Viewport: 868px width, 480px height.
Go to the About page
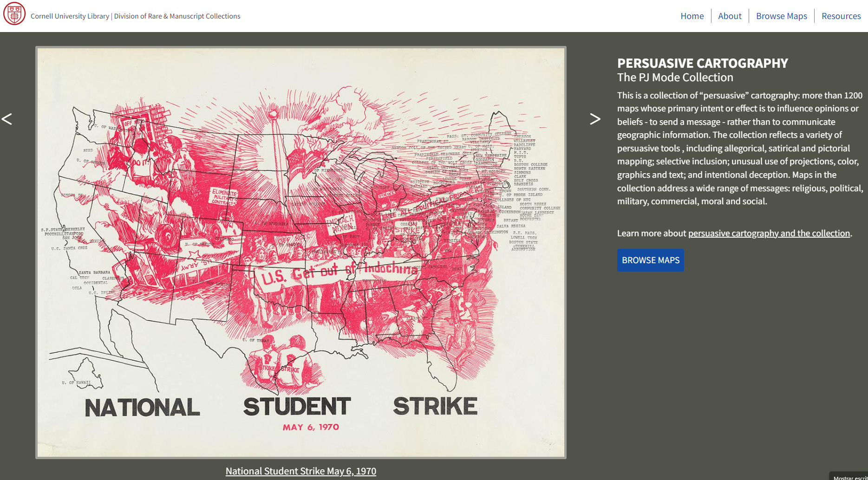pos(730,16)
